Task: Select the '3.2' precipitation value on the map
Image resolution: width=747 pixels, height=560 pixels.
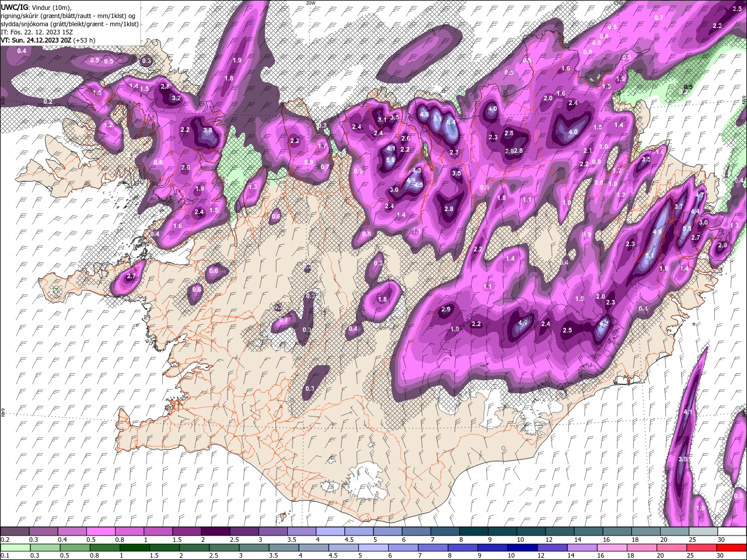Action: [176, 98]
